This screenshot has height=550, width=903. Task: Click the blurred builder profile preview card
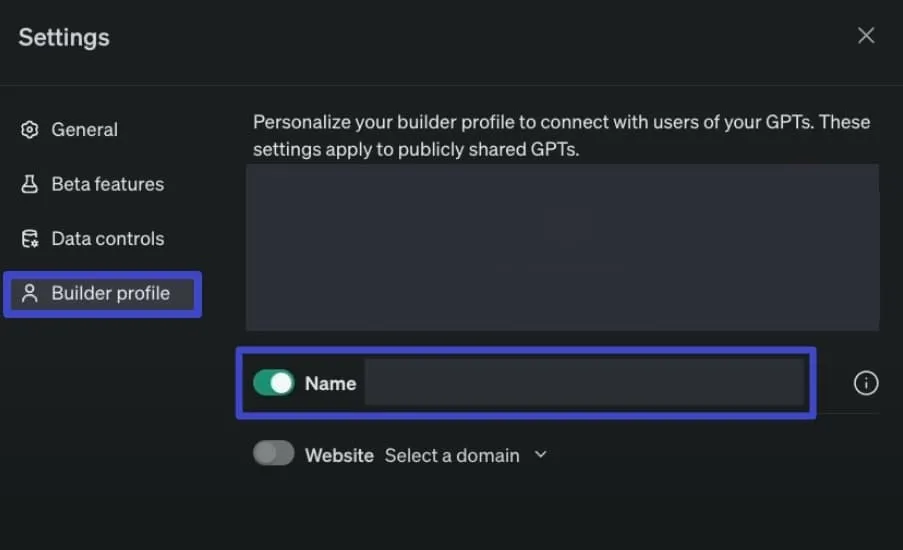coord(562,248)
